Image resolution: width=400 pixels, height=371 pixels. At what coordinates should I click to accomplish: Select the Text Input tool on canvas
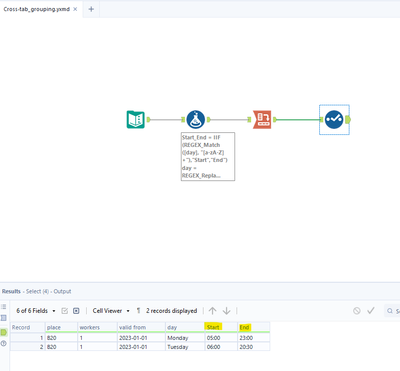(135, 119)
